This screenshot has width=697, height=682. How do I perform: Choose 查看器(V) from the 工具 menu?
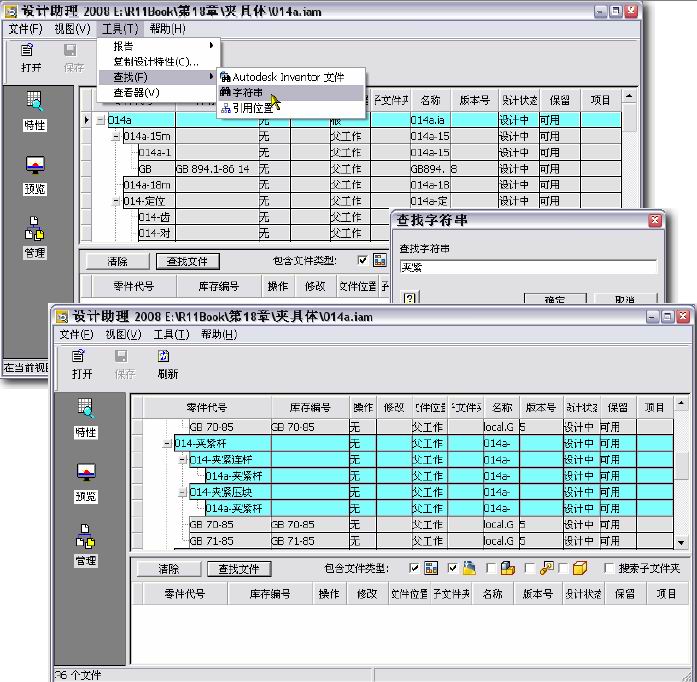pos(157,92)
